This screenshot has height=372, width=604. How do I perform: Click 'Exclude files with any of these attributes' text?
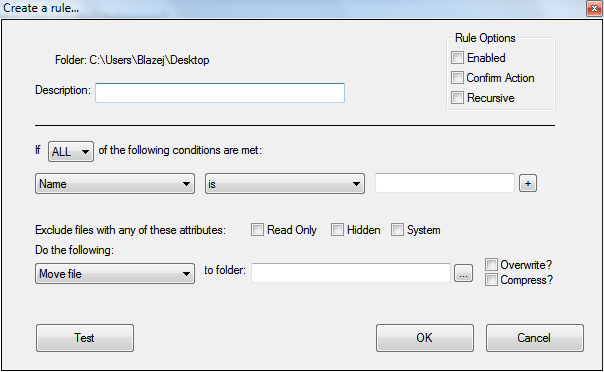point(130,230)
